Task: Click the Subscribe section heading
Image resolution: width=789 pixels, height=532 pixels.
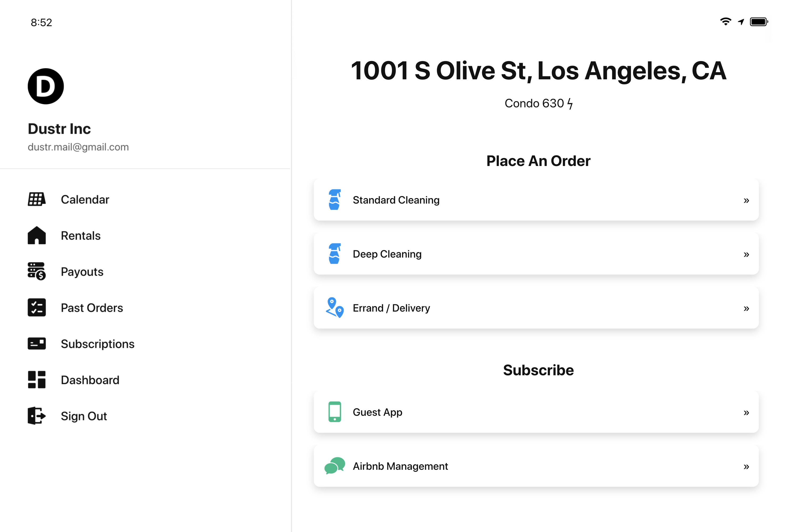Action: click(x=538, y=370)
